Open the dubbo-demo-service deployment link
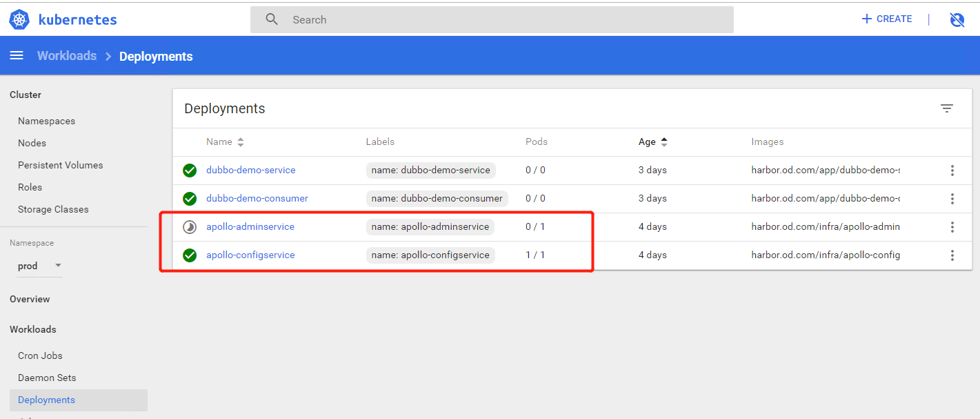Viewport: 980px width, 419px height. point(250,170)
